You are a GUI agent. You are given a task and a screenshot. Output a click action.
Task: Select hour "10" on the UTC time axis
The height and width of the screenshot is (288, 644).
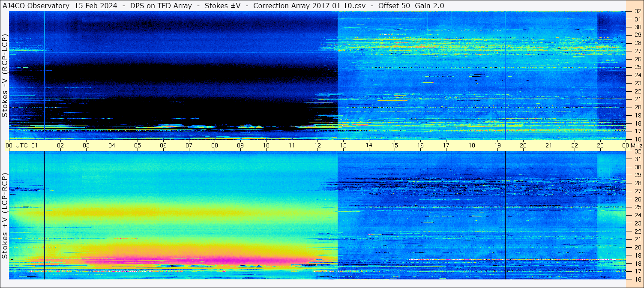tap(266, 145)
